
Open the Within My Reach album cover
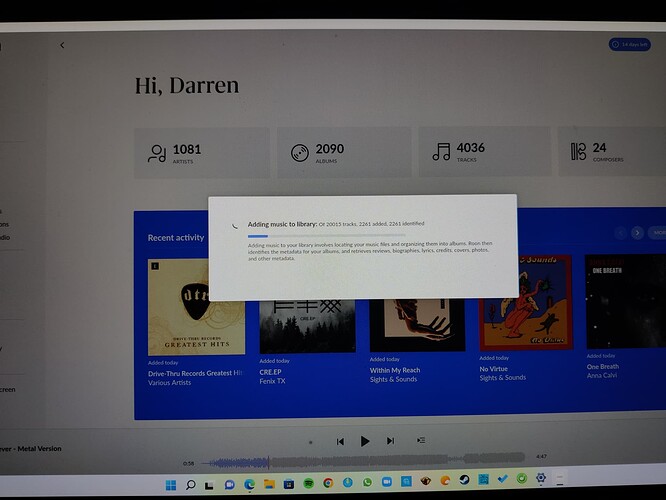pos(418,325)
